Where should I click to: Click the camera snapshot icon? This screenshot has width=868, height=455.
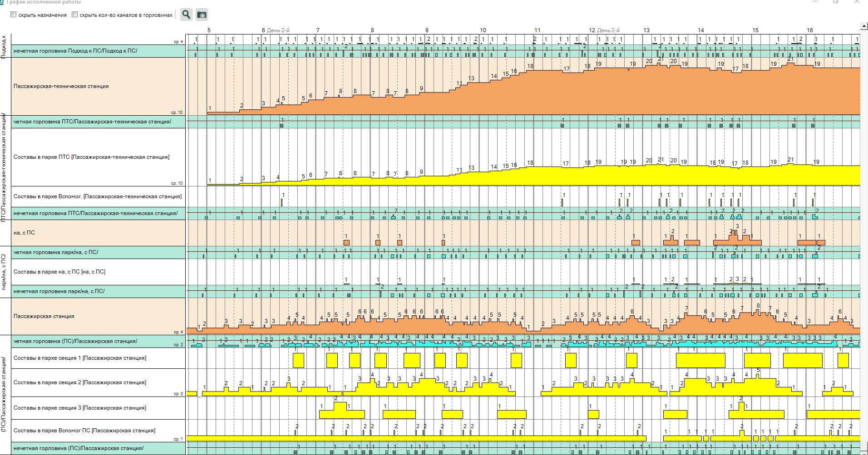202,15
